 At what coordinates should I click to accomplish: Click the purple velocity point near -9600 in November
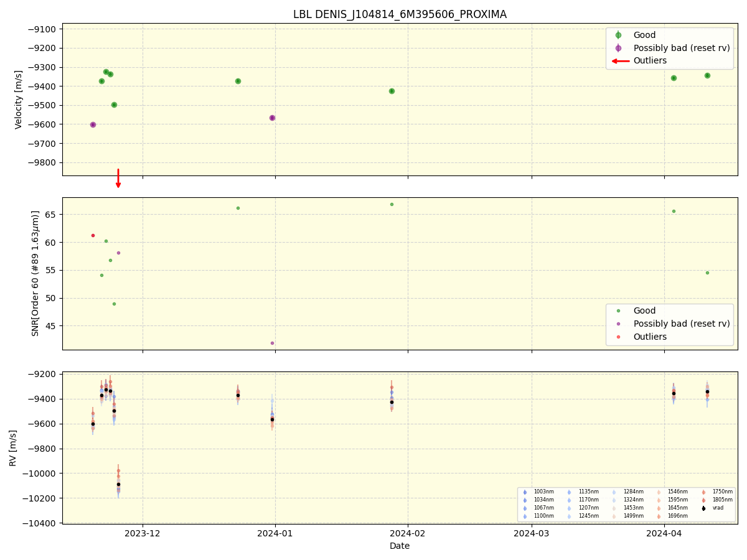click(93, 124)
